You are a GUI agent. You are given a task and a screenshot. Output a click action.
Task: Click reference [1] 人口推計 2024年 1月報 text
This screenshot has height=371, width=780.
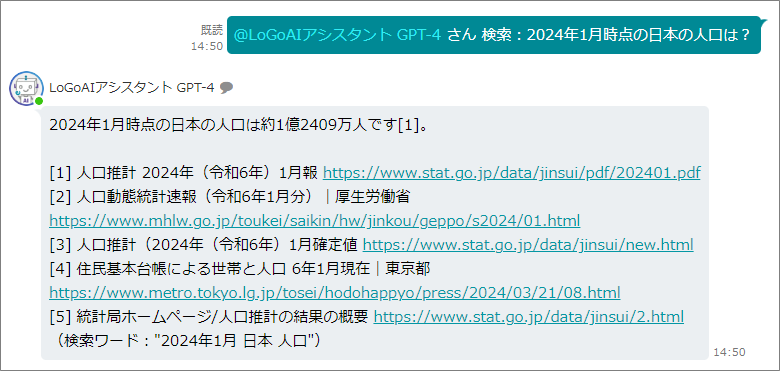pyautogui.click(x=184, y=173)
